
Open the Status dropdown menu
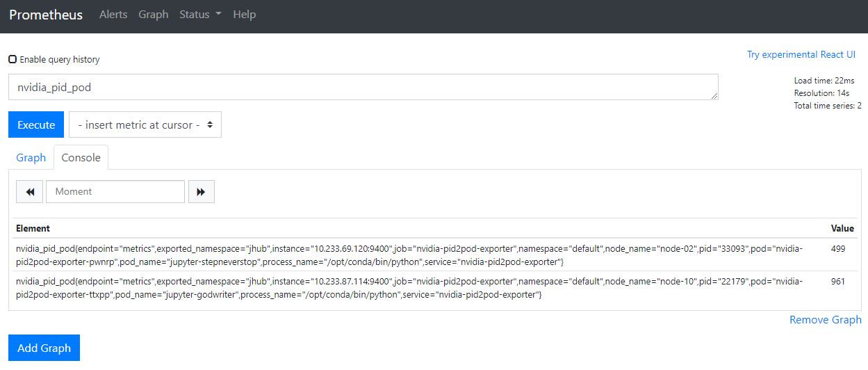pos(200,15)
